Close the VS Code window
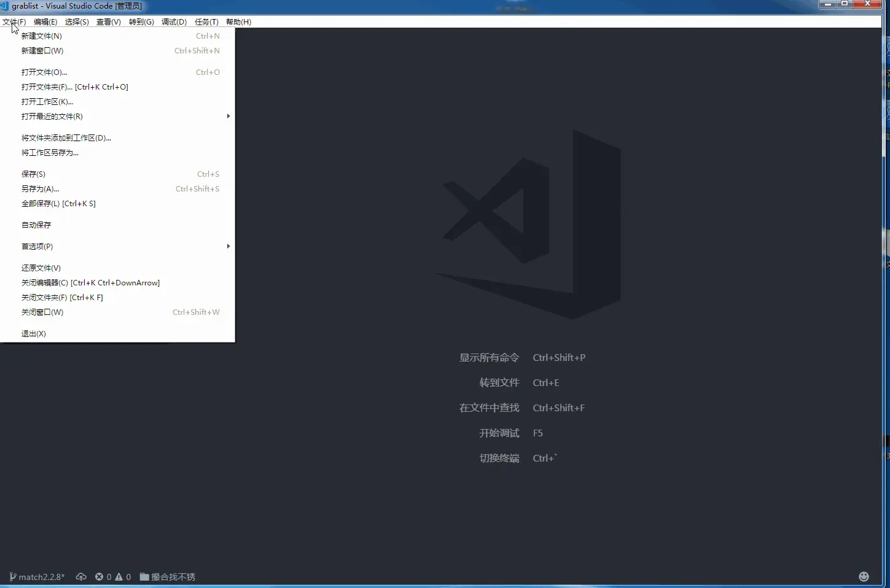The height and width of the screenshot is (588, 890). [x=868, y=4]
